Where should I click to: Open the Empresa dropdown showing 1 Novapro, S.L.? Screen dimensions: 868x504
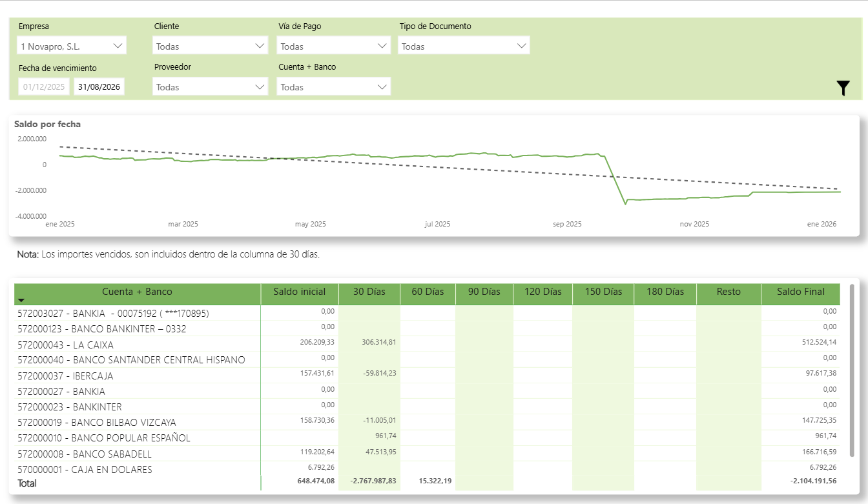coord(72,46)
